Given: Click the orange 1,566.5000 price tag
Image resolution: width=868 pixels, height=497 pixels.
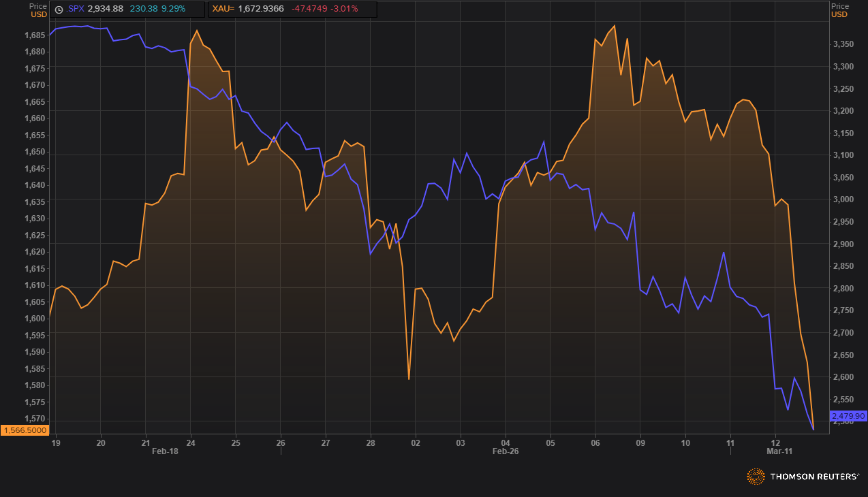Looking at the screenshot, I should tap(24, 430).
